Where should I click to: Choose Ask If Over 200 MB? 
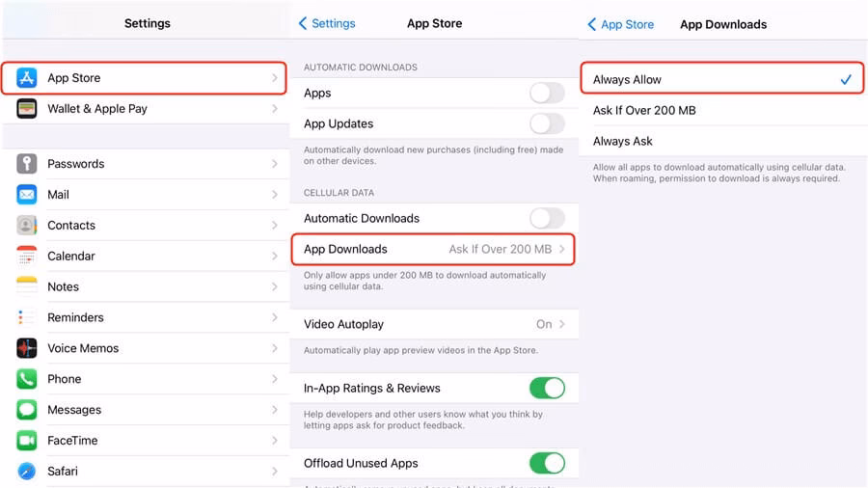click(644, 111)
